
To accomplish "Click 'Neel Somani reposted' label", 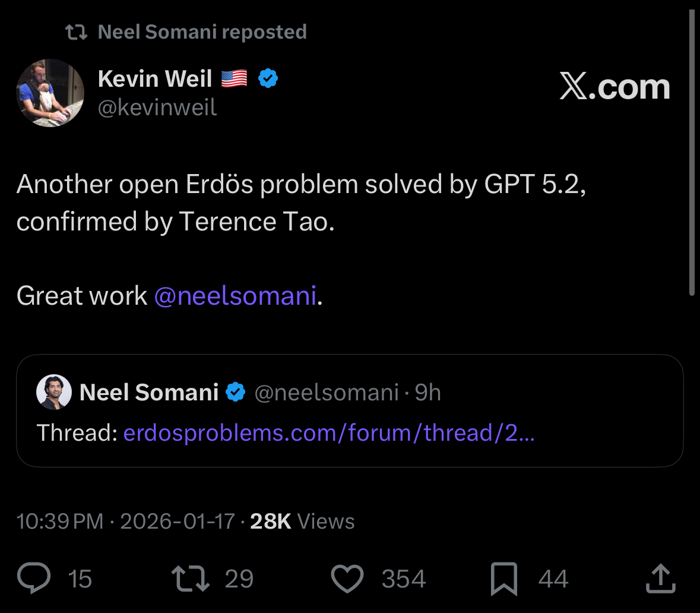I will click(202, 32).
